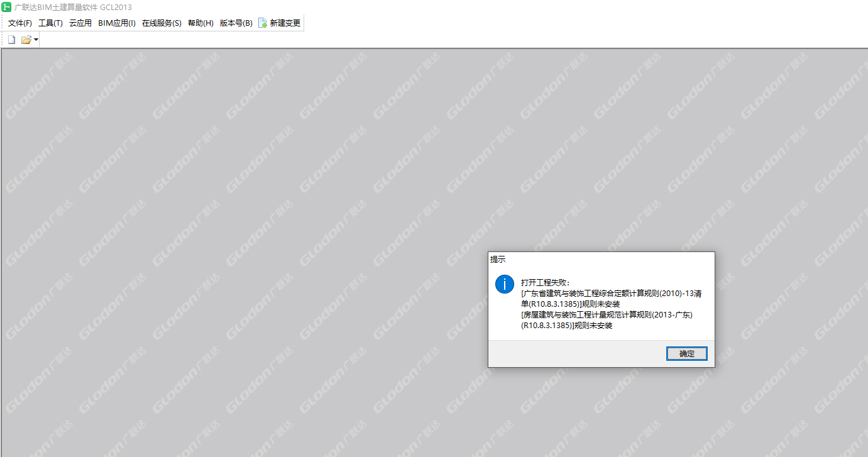The image size is (868, 457).
Task: Click the 打开工程失败 message text
Action: [x=544, y=282]
